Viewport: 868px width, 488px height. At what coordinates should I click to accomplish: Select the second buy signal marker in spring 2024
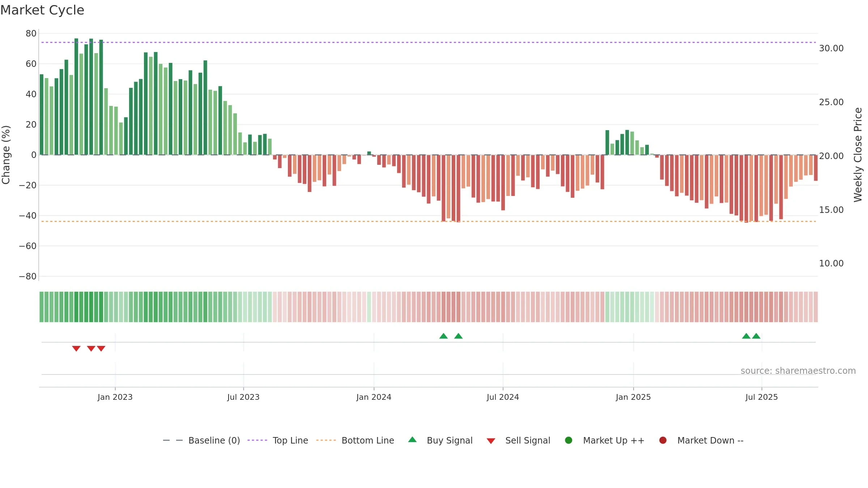[458, 336]
